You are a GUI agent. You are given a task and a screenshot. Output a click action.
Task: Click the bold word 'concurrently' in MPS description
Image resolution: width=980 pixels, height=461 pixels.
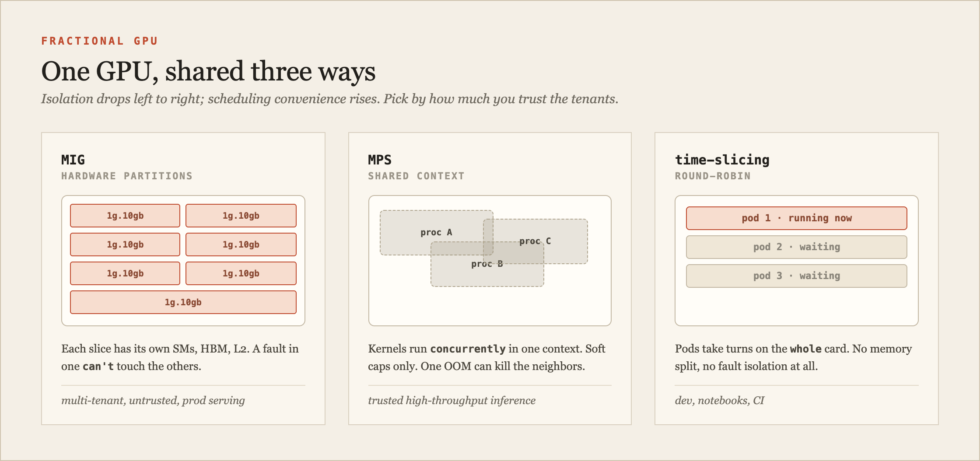[468, 349]
